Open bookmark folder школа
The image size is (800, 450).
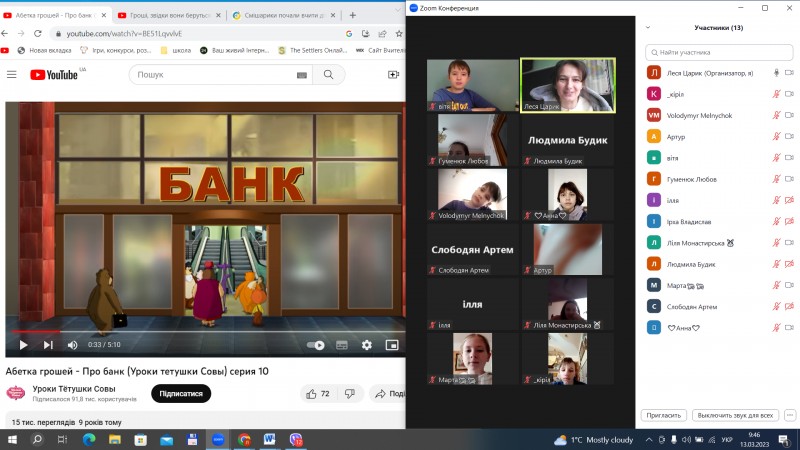180,50
